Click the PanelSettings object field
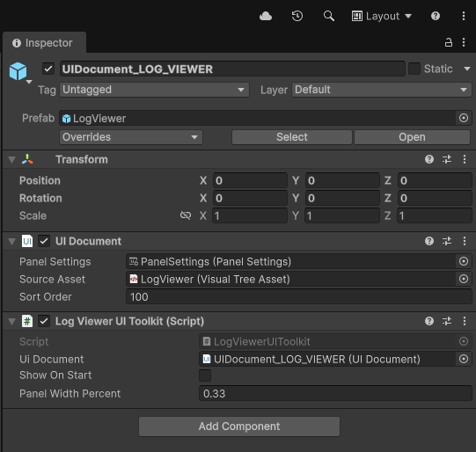This screenshot has height=452, width=476. [x=291, y=261]
